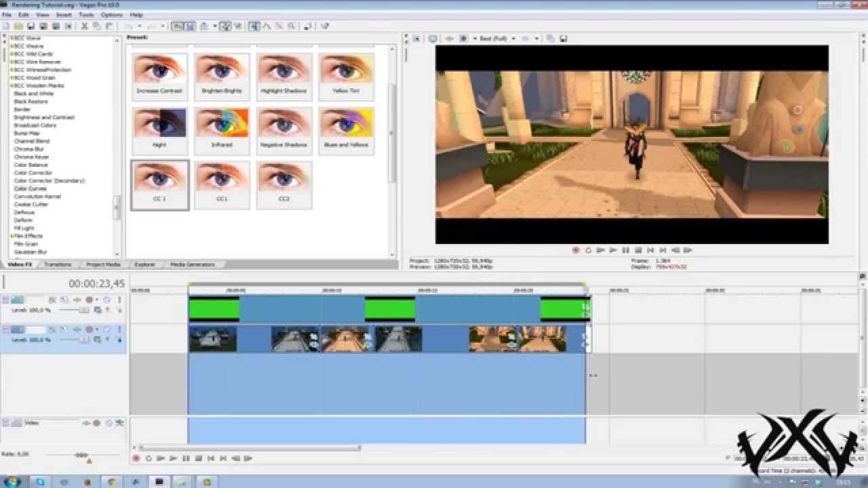The height and width of the screenshot is (488, 868).
Task: Cut selection with the scissors icon
Action: (85, 26)
